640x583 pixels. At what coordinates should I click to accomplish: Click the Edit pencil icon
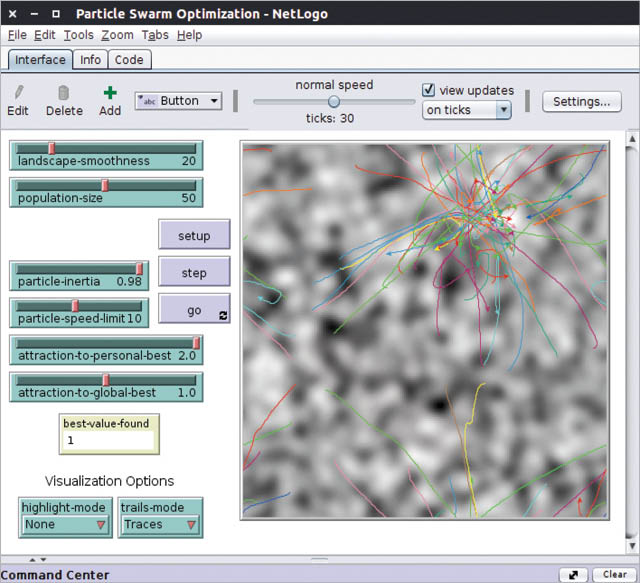click(x=17, y=92)
